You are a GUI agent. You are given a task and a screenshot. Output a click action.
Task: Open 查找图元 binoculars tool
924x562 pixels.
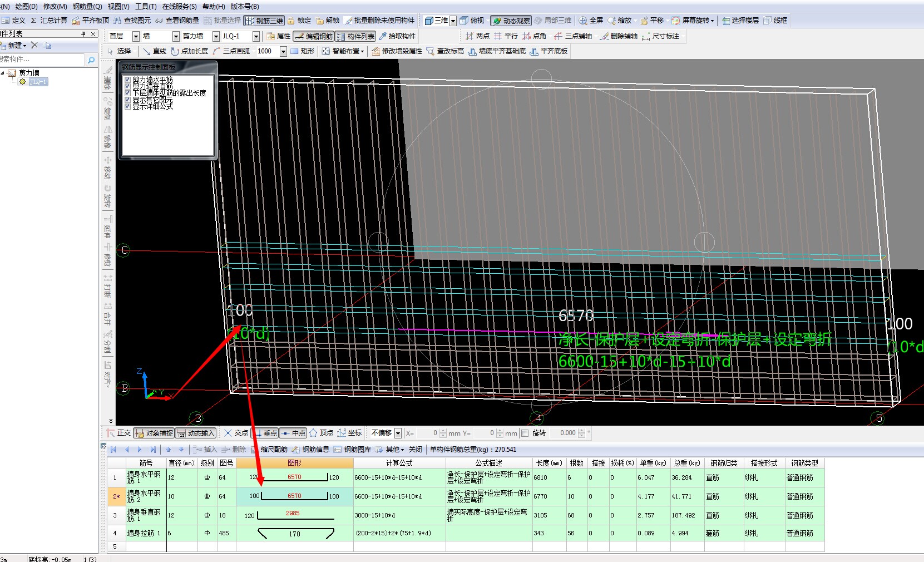(117, 21)
